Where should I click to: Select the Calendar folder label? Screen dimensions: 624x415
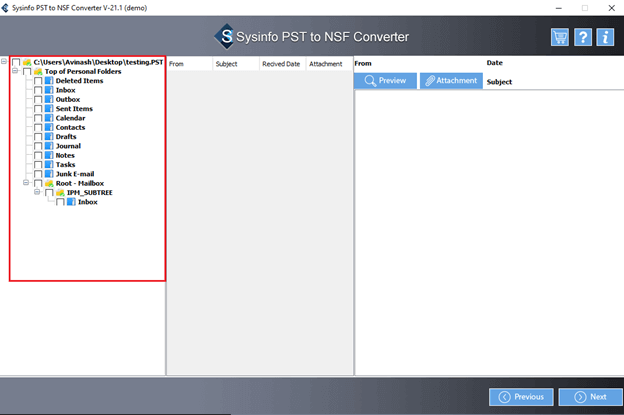point(70,118)
